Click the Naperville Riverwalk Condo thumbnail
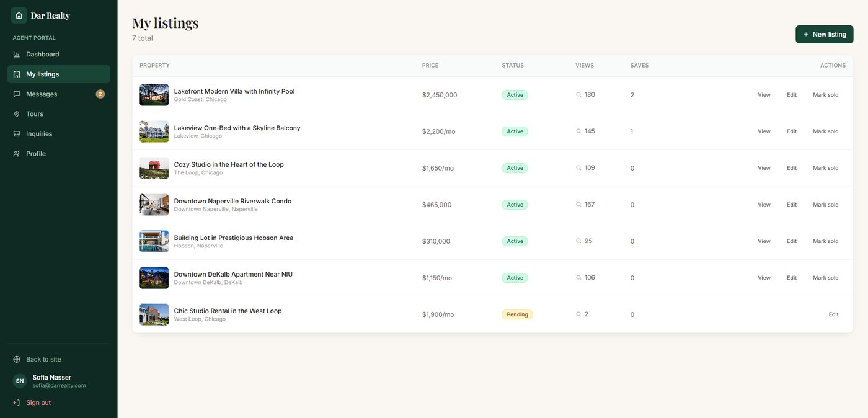868x418 pixels. coord(154,205)
